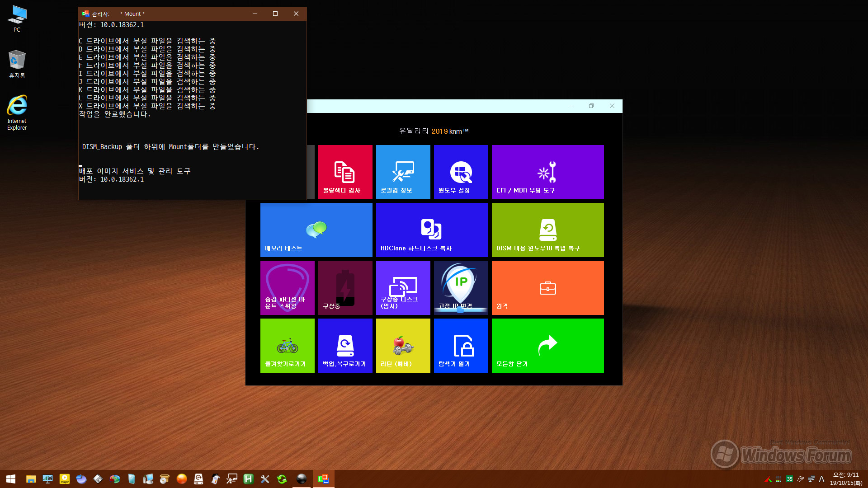
Task: Minimize the utility launcher window
Action: click(x=571, y=106)
